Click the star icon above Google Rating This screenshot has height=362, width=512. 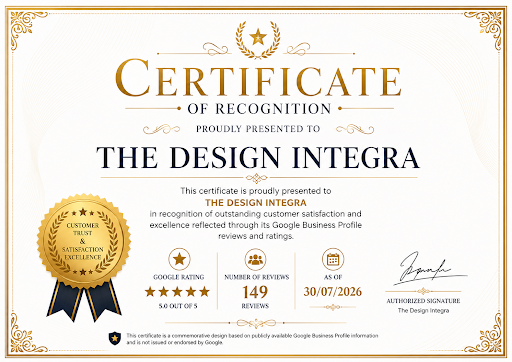coord(179,259)
